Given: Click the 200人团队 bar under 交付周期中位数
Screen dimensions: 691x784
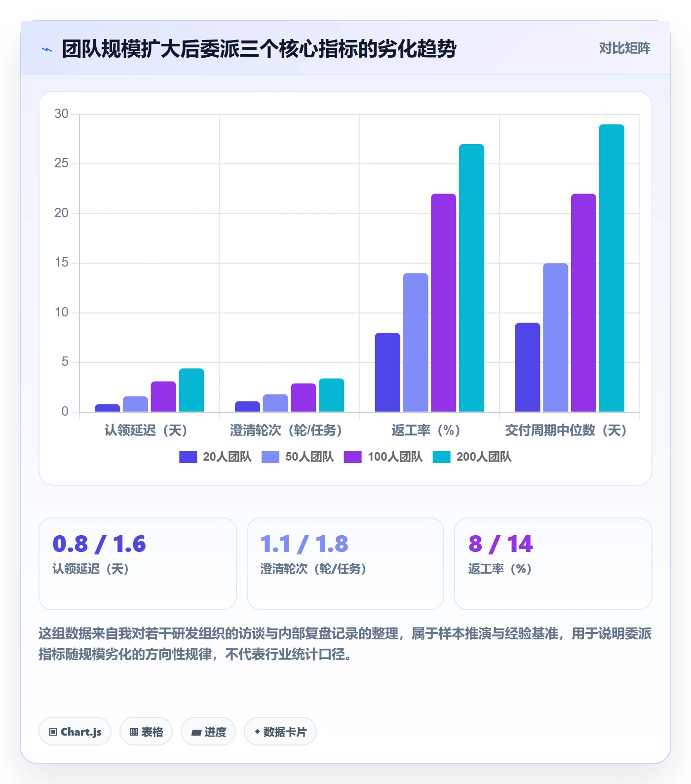Looking at the screenshot, I should pos(612,268).
